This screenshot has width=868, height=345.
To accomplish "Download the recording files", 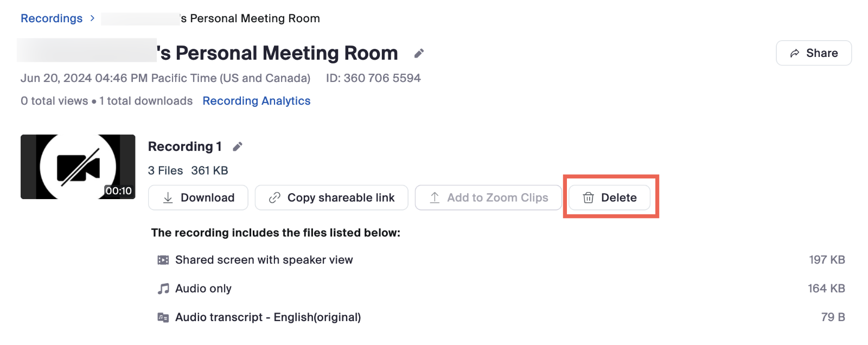I will point(197,197).
